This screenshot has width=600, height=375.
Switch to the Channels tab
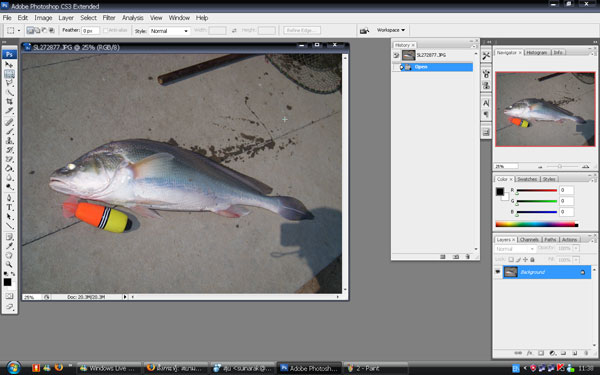(x=529, y=240)
